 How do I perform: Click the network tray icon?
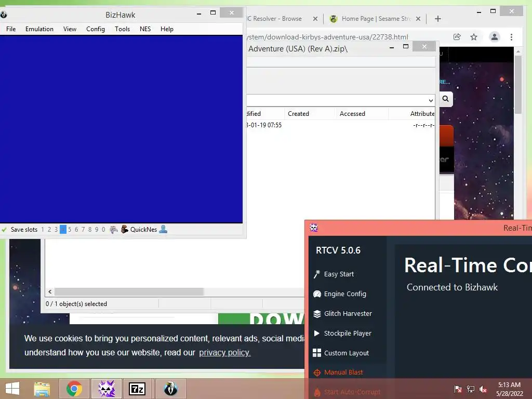[471, 389]
